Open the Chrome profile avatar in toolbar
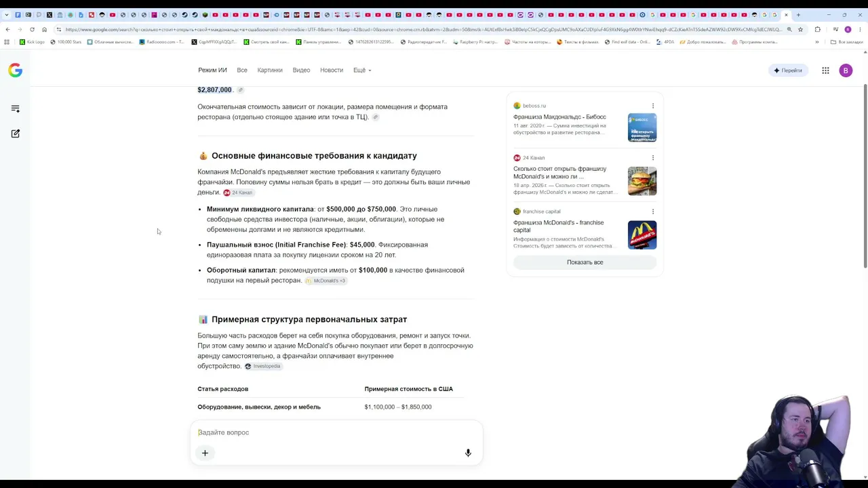The height and width of the screenshot is (488, 868). (848, 29)
